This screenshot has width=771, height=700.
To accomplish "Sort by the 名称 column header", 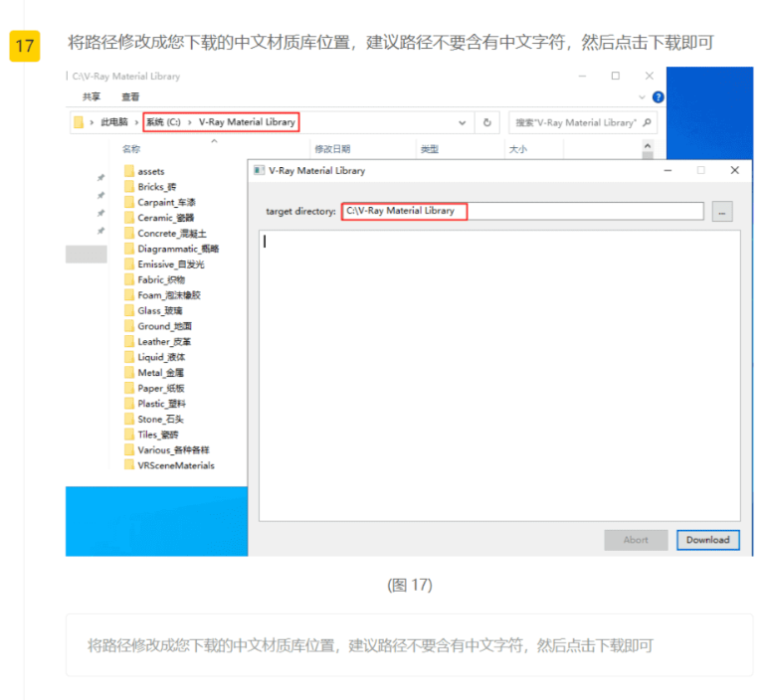I will pyautogui.click(x=131, y=149).
